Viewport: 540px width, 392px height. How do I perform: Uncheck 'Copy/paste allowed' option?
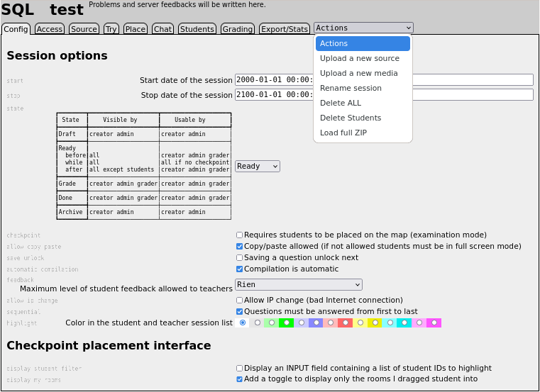[239, 246]
